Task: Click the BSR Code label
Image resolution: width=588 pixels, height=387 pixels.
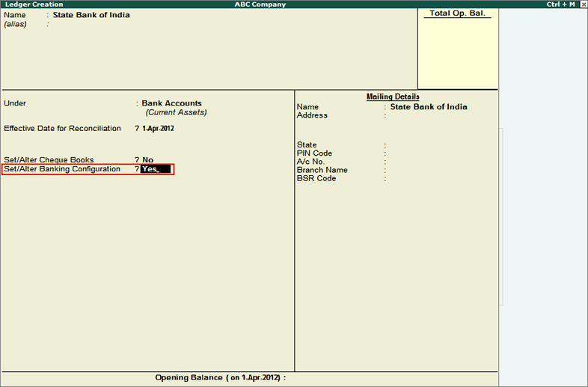Action: click(x=316, y=179)
